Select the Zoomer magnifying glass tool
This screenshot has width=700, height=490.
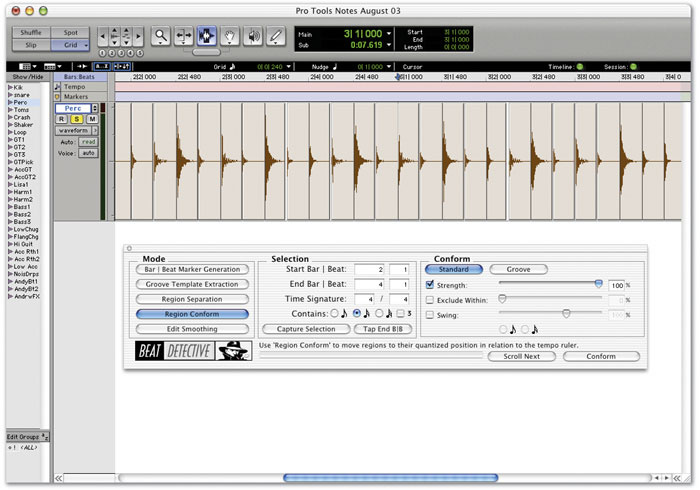click(x=161, y=36)
